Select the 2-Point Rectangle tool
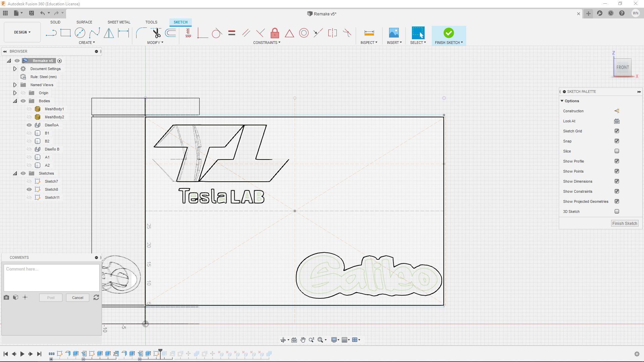This screenshot has width=644, height=362. 65,33
